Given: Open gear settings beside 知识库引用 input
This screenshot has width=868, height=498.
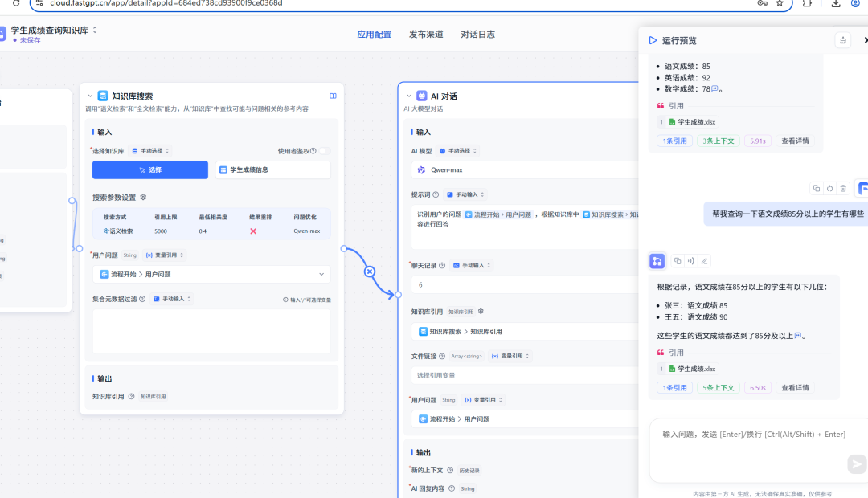Looking at the screenshot, I should point(481,311).
